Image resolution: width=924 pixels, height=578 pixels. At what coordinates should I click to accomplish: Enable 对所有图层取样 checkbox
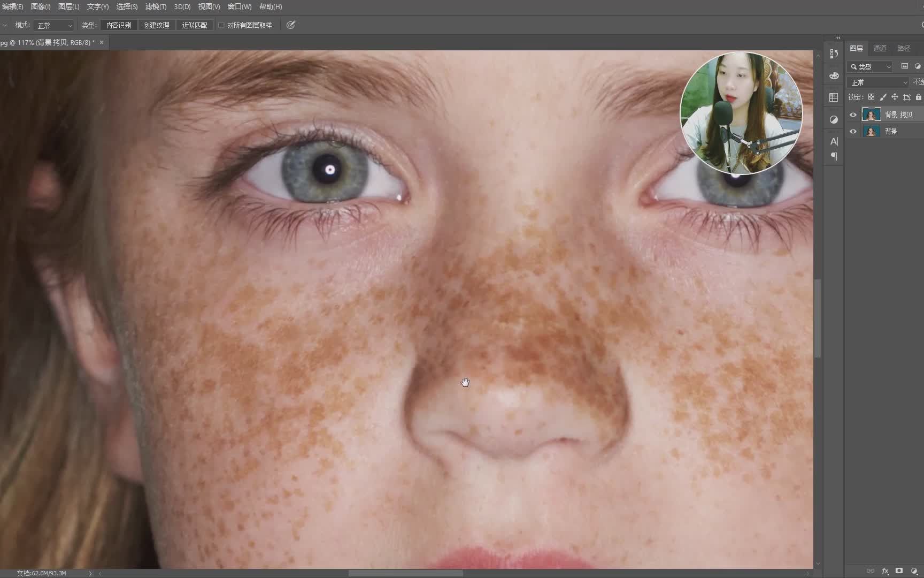[x=221, y=25]
